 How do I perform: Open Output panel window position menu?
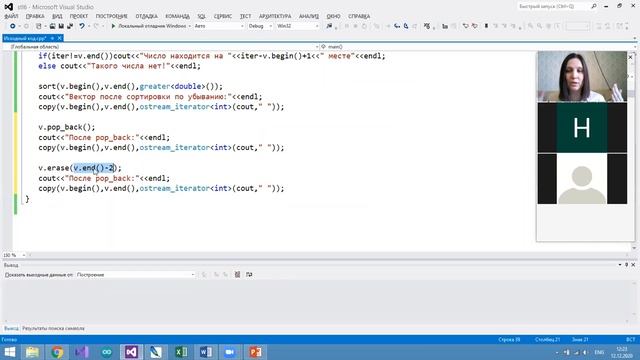[x=620, y=265]
